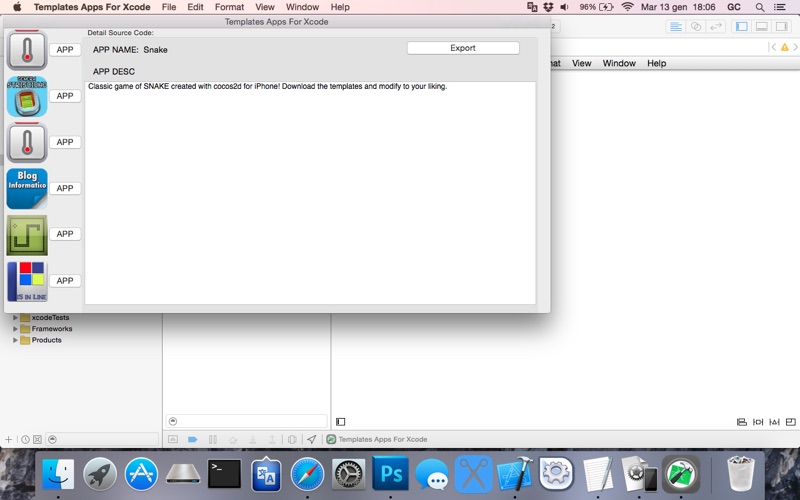Image resolution: width=800 pixels, height=500 pixels.
Task: Open the Format menu in the menu bar
Action: click(x=229, y=7)
